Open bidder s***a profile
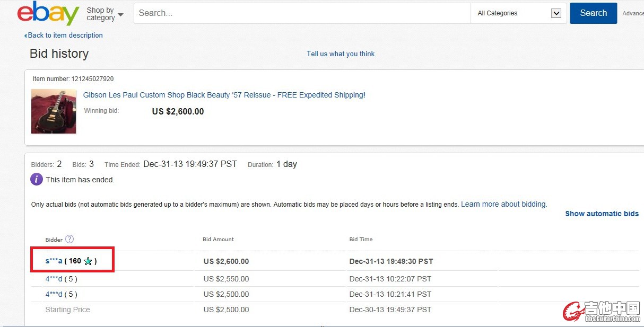The width and height of the screenshot is (644, 327). [x=54, y=261]
